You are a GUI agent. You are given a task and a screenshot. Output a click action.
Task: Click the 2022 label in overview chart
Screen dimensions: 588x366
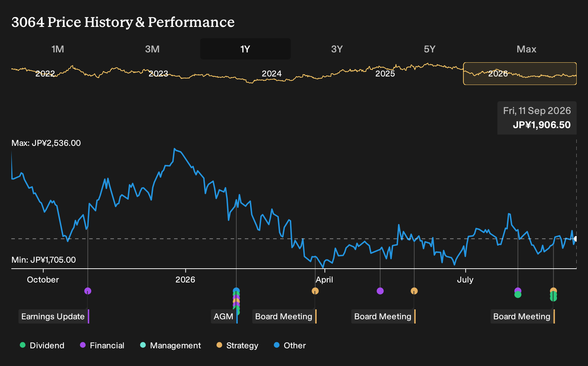coord(45,74)
